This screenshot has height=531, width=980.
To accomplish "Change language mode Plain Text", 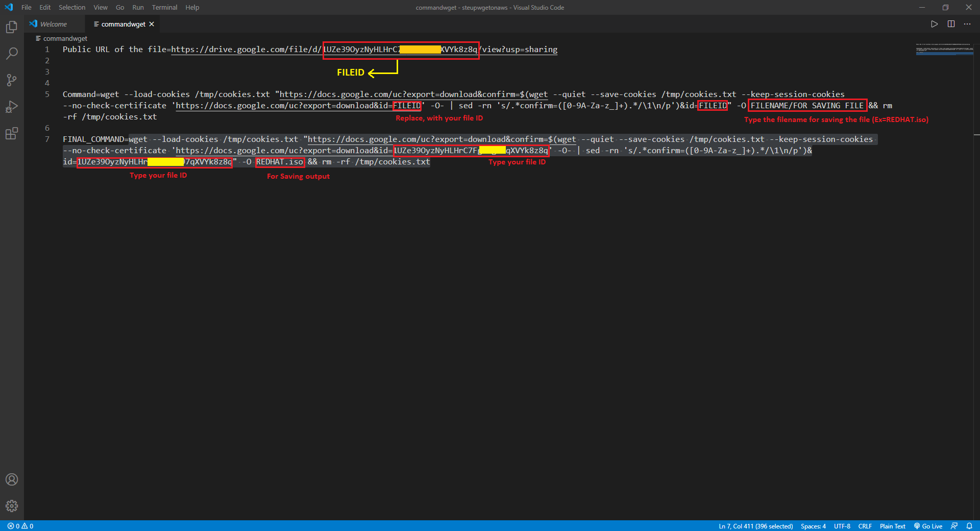I will coord(893,526).
